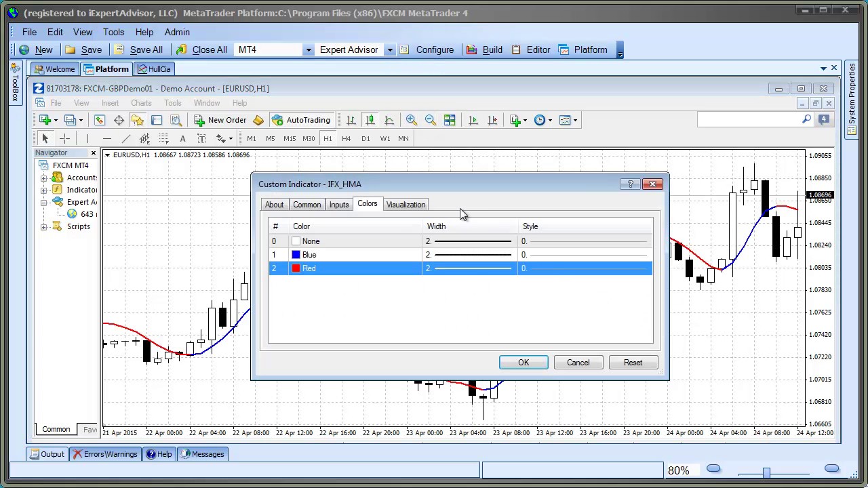868x488 pixels.
Task: Click the Save All toolbar button
Action: click(139, 50)
